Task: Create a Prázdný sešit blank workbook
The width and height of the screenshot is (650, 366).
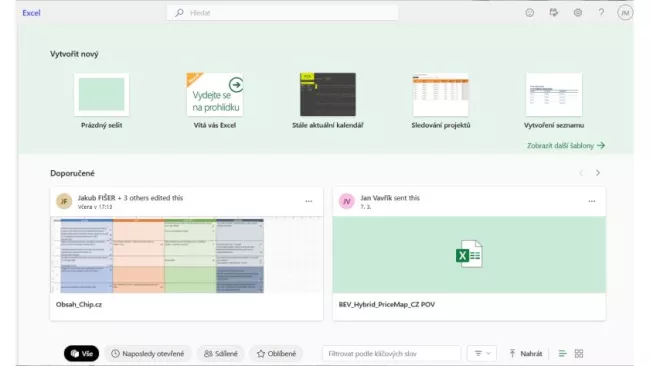Action: coord(102,95)
